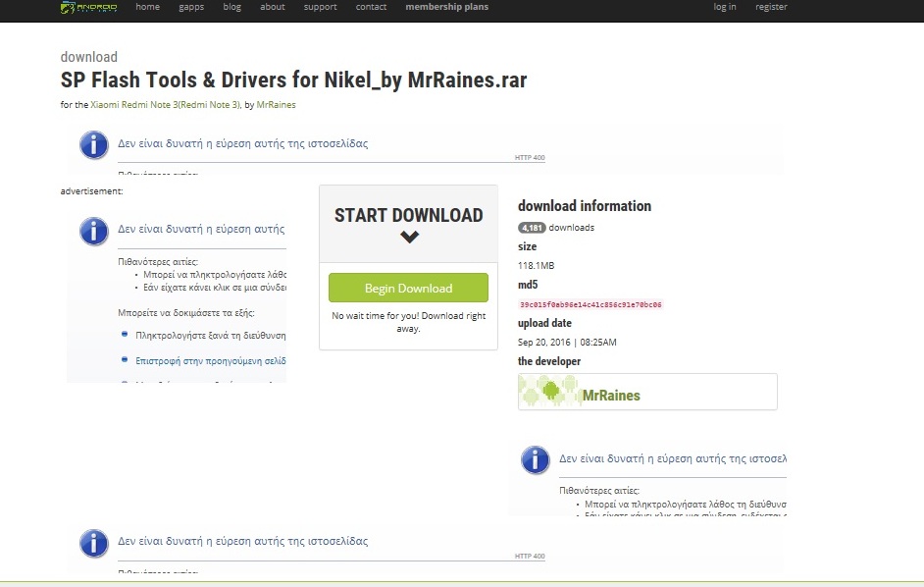Click the blue info icon below the advertisement label

coord(93,232)
